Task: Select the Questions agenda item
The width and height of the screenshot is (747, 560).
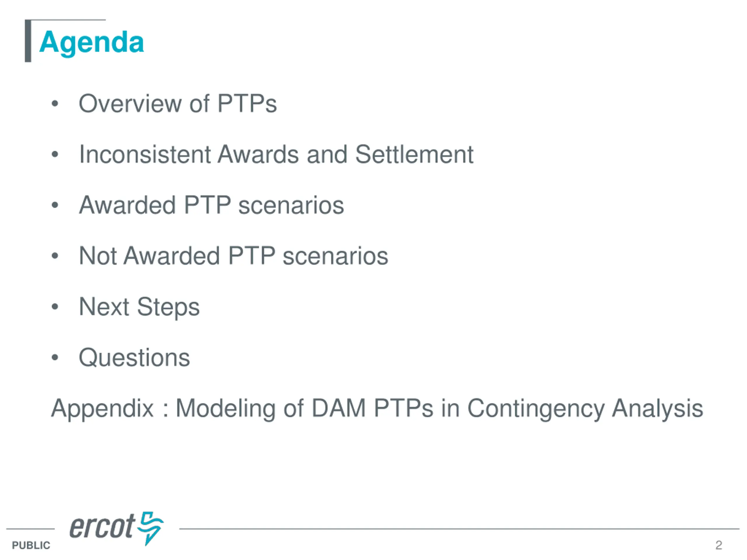Action: (x=135, y=358)
